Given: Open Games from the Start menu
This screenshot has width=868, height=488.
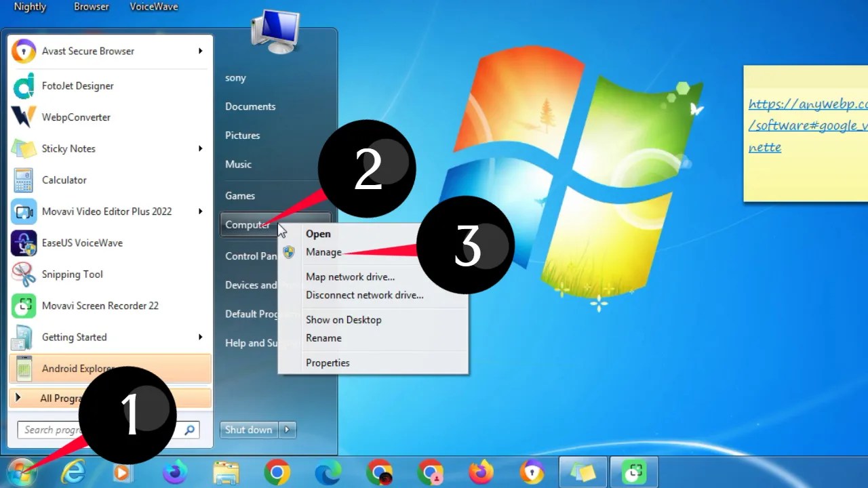Looking at the screenshot, I should pyautogui.click(x=240, y=196).
